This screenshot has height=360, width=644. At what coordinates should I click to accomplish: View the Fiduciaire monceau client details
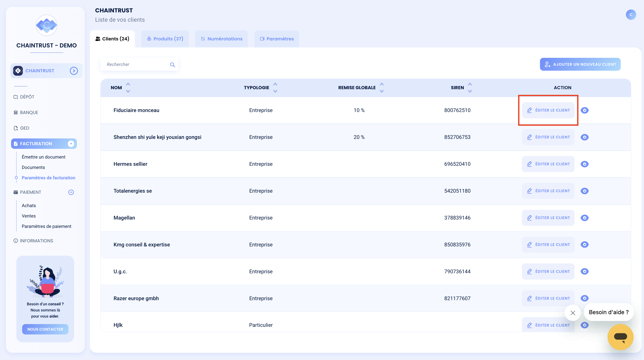(x=585, y=110)
